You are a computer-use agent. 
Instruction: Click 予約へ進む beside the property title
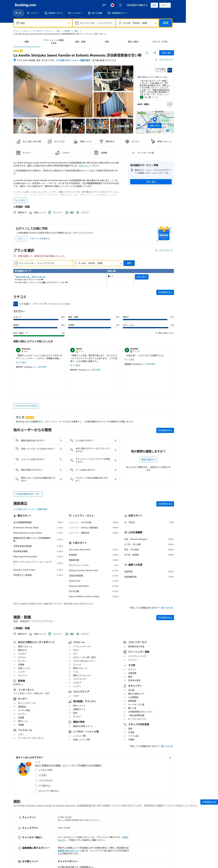(x=166, y=53)
